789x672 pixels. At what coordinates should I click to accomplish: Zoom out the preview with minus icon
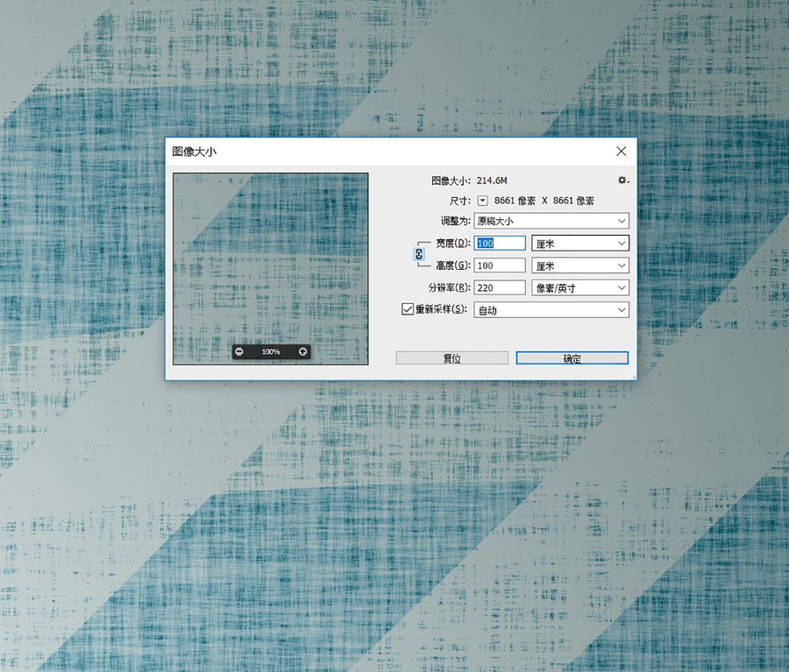(239, 351)
